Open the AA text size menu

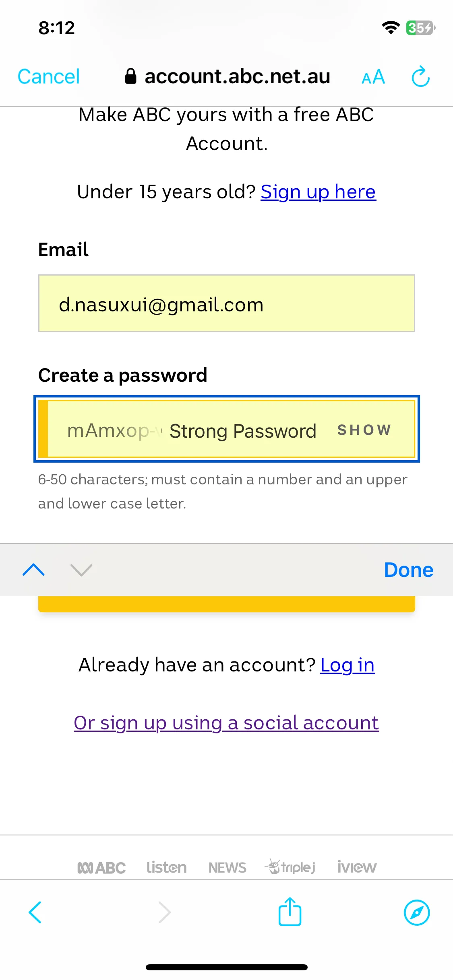(x=373, y=77)
